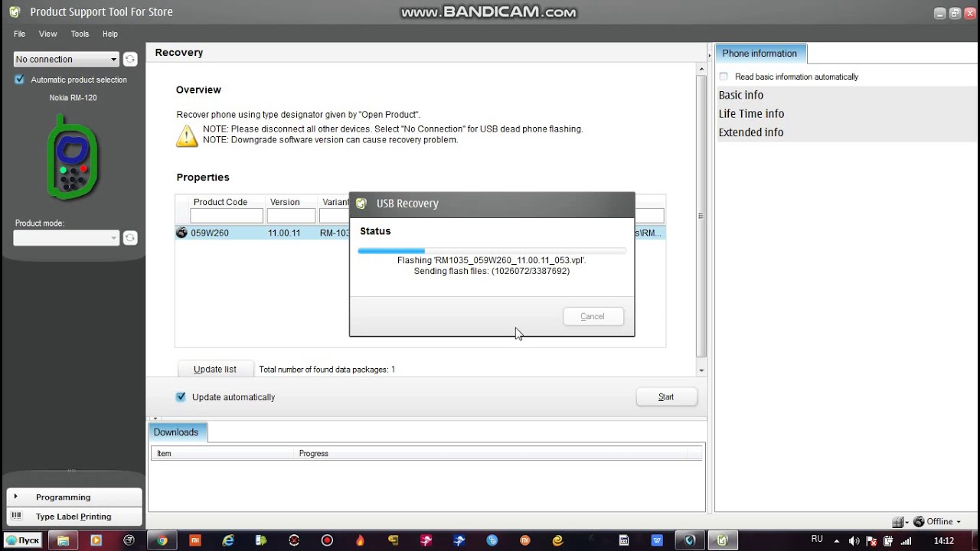Open the No connection dropdown
The height and width of the screenshot is (551, 980).
(x=66, y=59)
